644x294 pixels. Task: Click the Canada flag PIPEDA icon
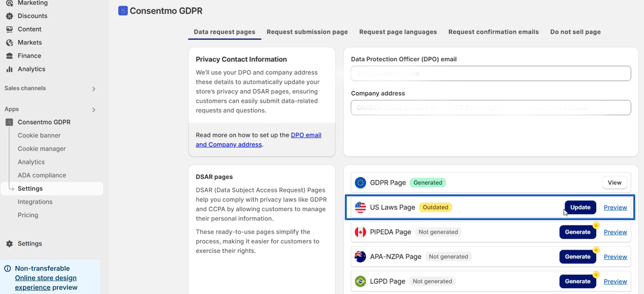click(361, 232)
